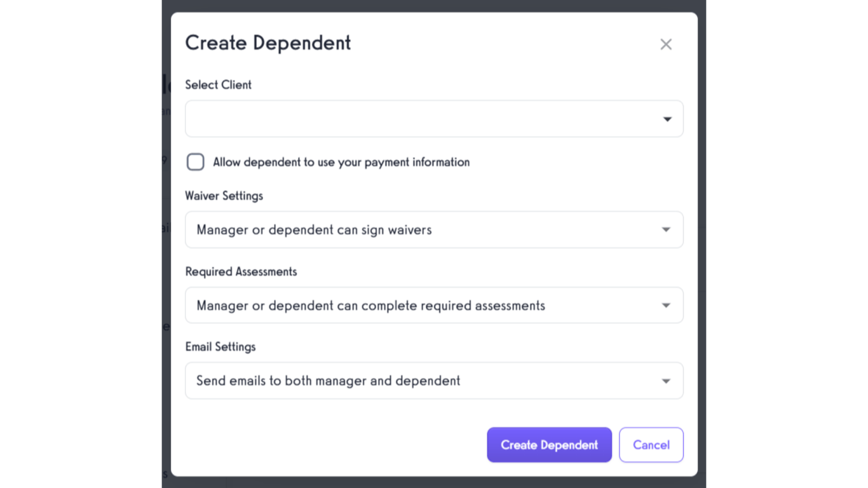Click the Waiver Settings dropdown arrow icon

[665, 229]
